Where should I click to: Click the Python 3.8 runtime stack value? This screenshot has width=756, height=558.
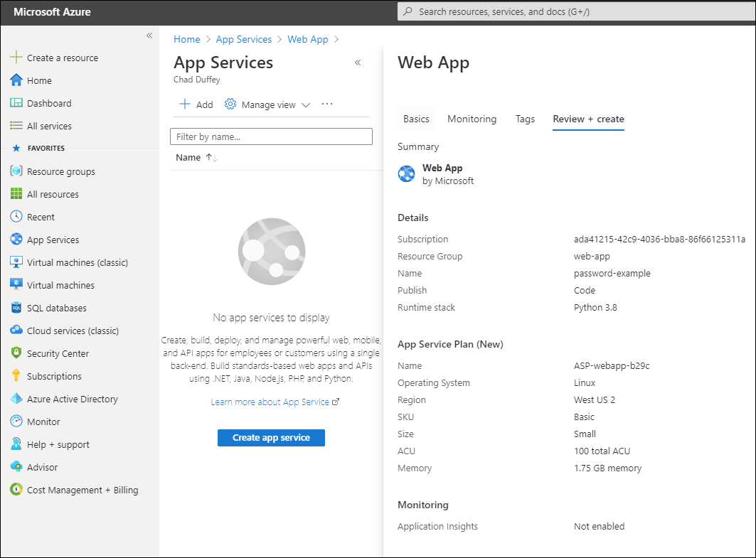(x=595, y=307)
